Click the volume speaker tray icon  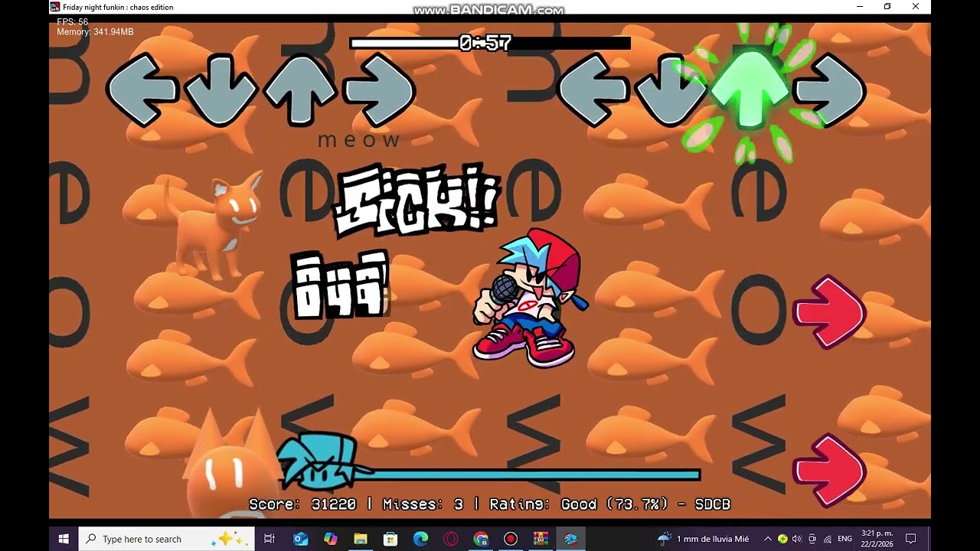797,539
